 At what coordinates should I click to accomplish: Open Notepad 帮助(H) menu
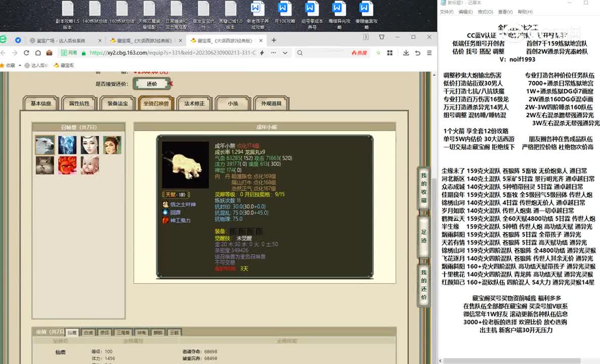point(525,12)
